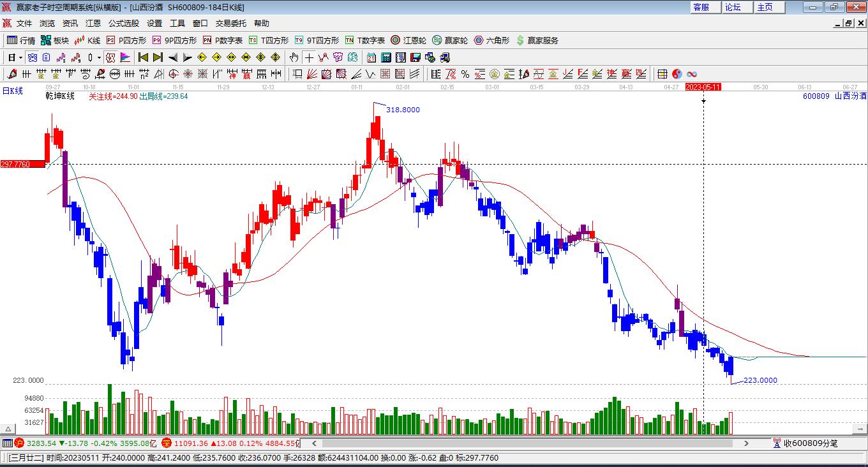Click the calculator icon in toolbar
Screen dimensions: 868x467
pyautogui.click(x=386, y=57)
